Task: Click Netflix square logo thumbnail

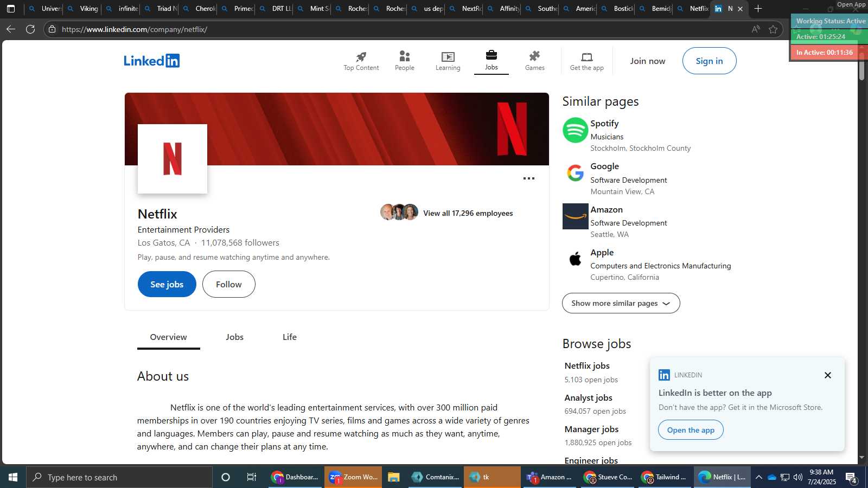Action: point(173,159)
